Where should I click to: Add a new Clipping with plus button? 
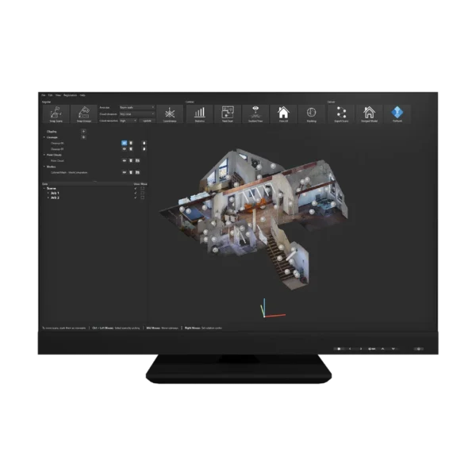83,132
